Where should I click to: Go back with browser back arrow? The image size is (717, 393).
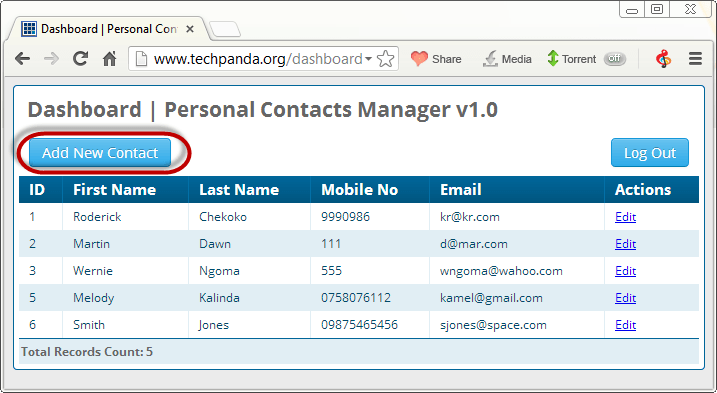[22, 59]
